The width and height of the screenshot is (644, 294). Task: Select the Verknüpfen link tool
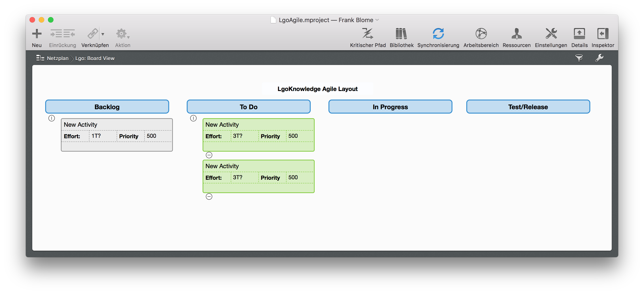(x=93, y=33)
